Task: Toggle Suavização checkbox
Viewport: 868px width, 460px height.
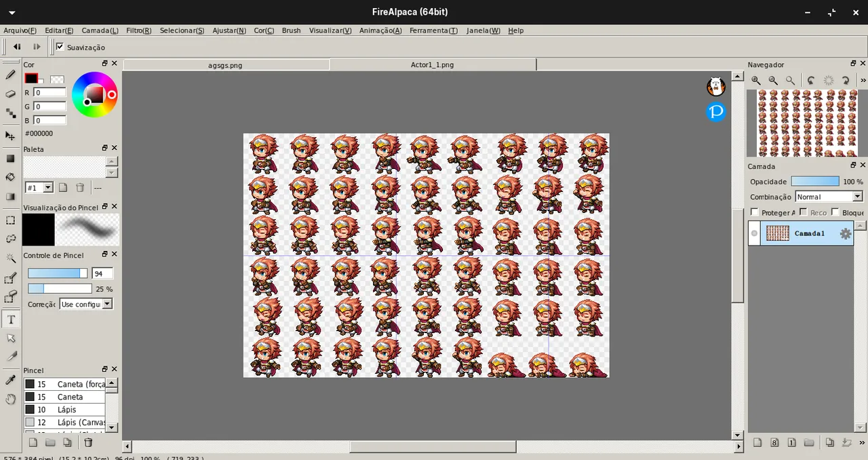Action: [x=60, y=47]
